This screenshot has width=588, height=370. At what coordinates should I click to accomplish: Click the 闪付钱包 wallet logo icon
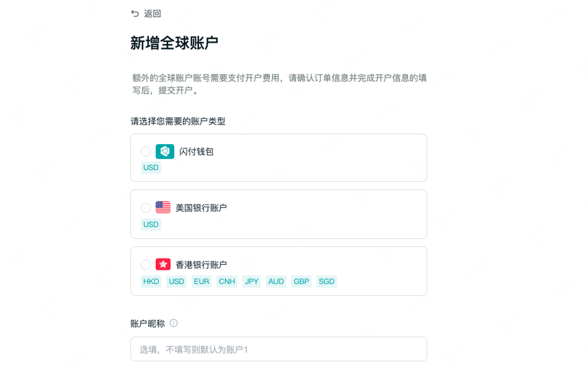click(x=165, y=152)
